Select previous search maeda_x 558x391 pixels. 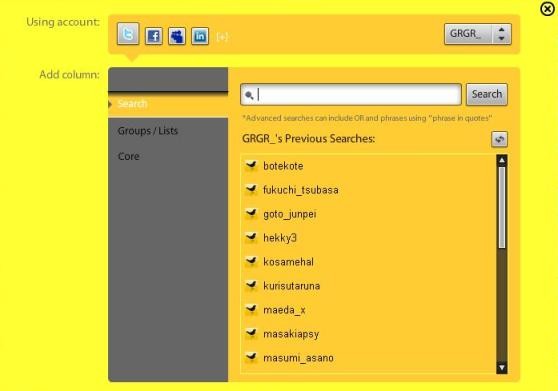point(284,310)
